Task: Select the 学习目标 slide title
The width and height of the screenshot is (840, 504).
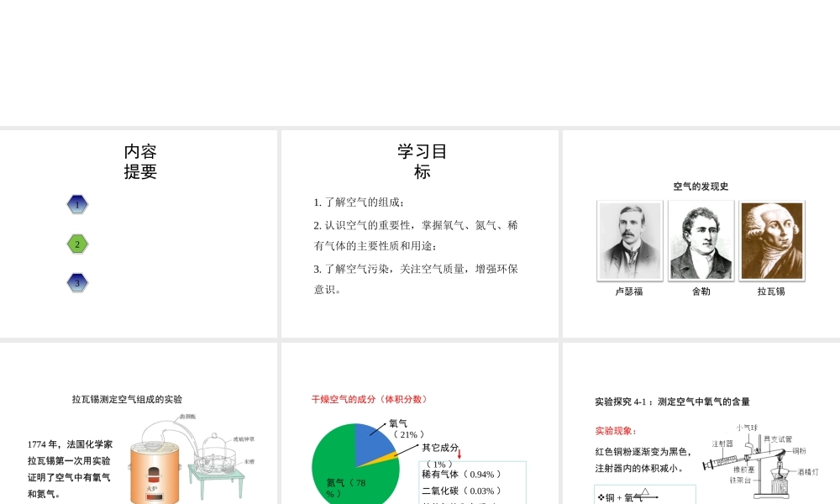Action: pos(422,161)
